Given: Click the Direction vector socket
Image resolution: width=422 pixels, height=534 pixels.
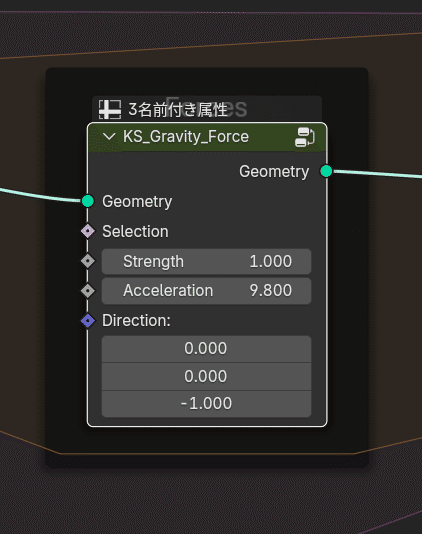Looking at the screenshot, I should pyautogui.click(x=88, y=321).
